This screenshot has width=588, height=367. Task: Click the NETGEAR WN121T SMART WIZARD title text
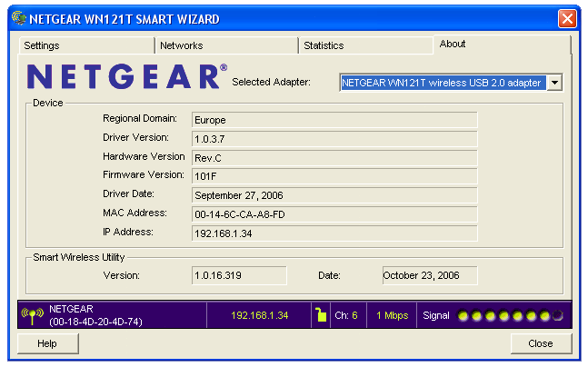(x=125, y=19)
